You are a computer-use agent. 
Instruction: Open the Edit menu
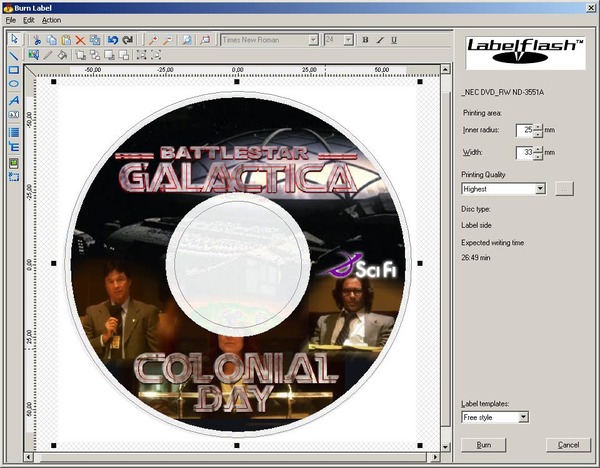pos(29,20)
